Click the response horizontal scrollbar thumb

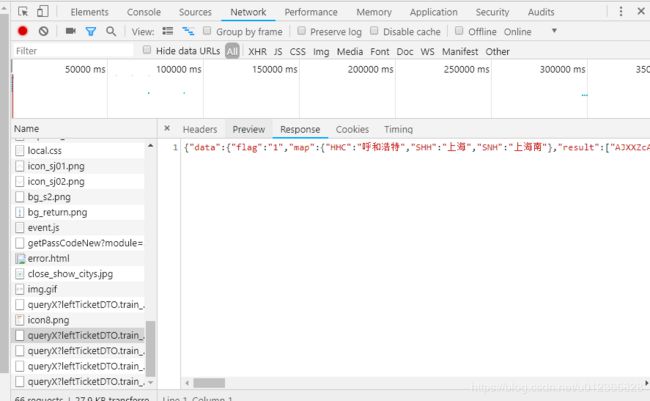tap(209, 383)
